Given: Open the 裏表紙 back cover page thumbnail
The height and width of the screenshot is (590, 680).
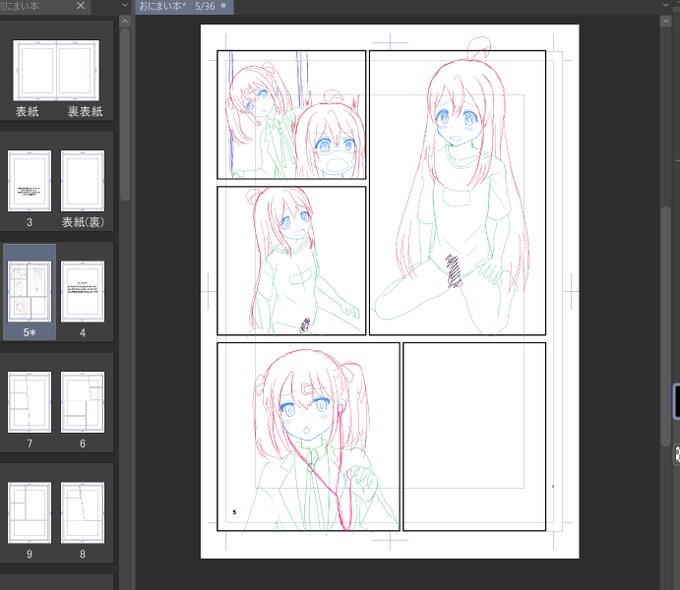Looking at the screenshot, I should coord(78,71).
